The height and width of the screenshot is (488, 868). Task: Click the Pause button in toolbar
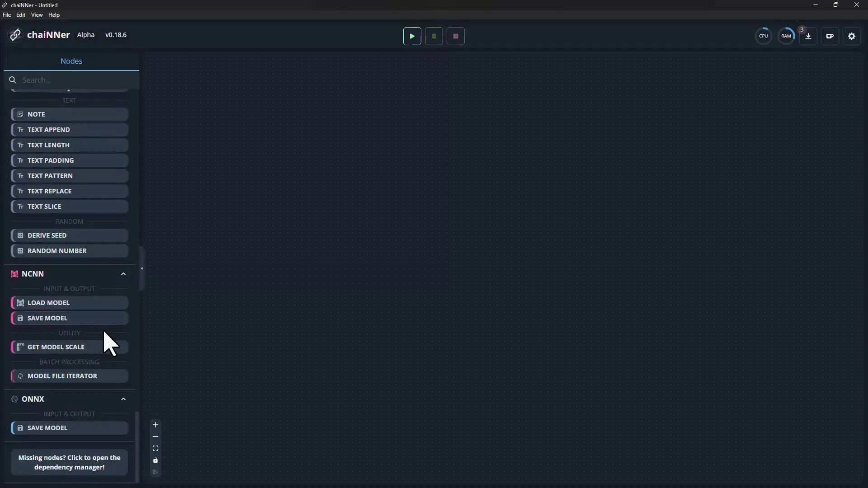coord(434,36)
